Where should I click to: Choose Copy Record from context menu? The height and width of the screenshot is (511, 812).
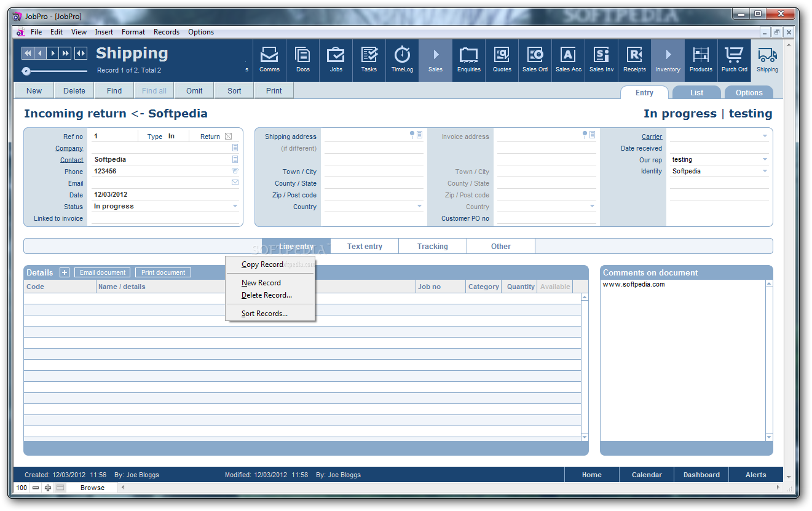(270, 264)
